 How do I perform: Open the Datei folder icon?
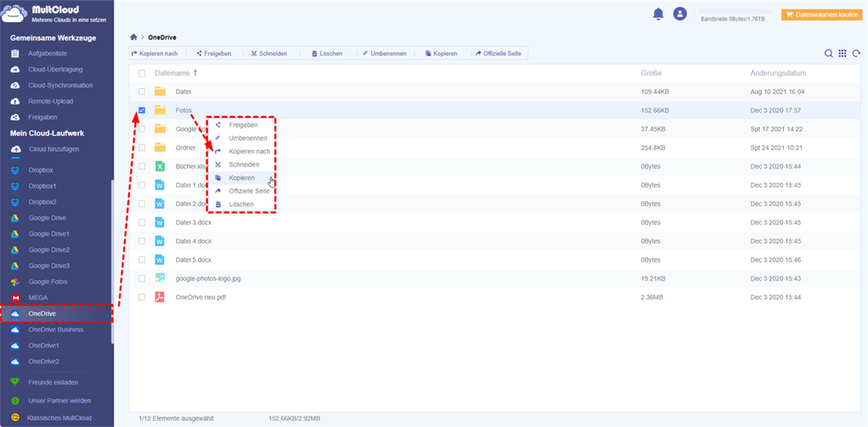pos(160,91)
